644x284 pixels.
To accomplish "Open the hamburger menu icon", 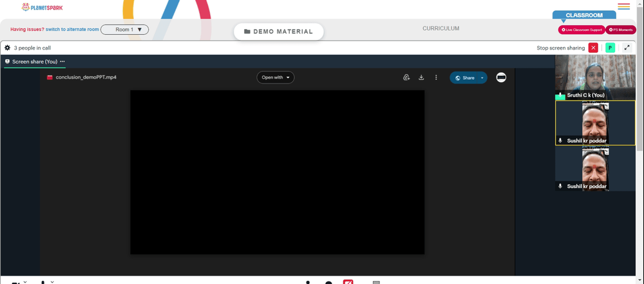I will [x=623, y=6].
